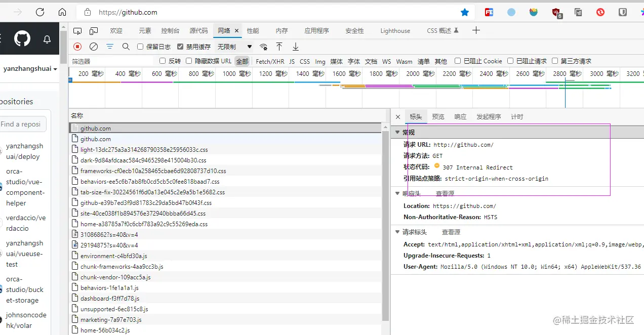Open 源代码 DevTools tab
The width and height of the screenshot is (644, 335).
click(x=198, y=31)
